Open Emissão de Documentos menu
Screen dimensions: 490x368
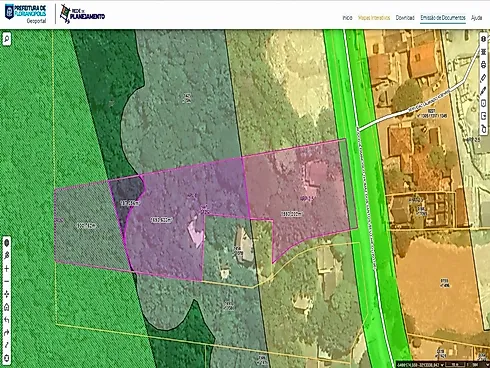coord(443,18)
